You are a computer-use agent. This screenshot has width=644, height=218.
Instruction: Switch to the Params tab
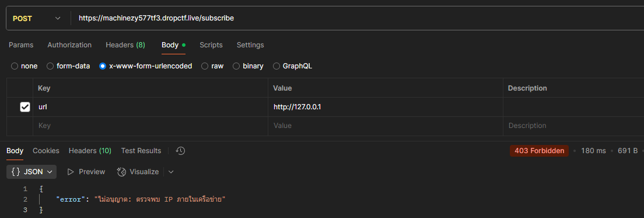point(21,45)
